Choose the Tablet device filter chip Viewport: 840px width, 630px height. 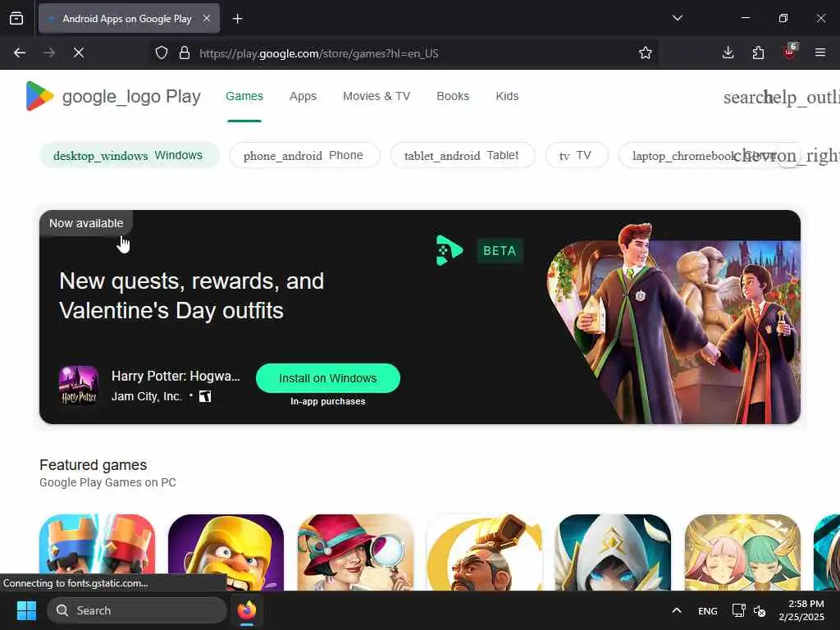pos(463,155)
